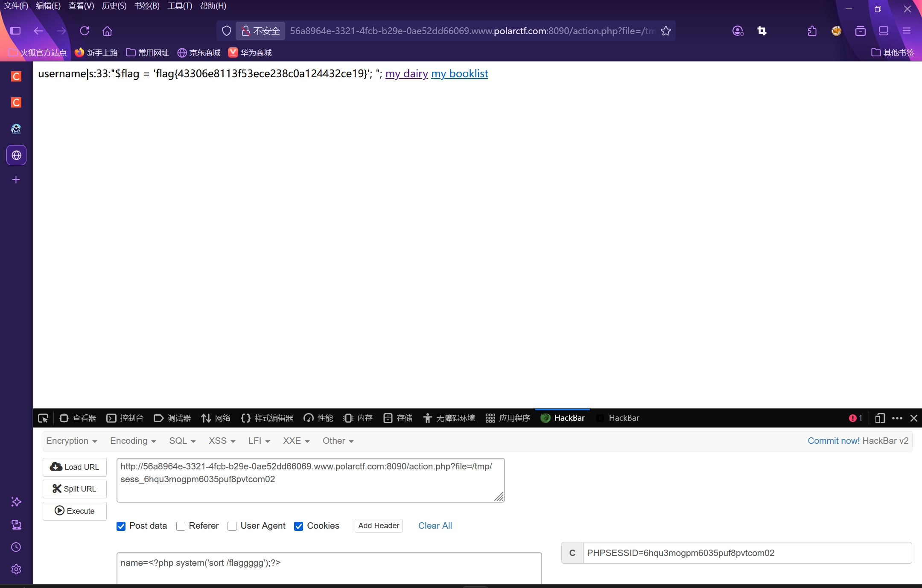
Task: Expand the Encryption dropdown
Action: tap(71, 441)
